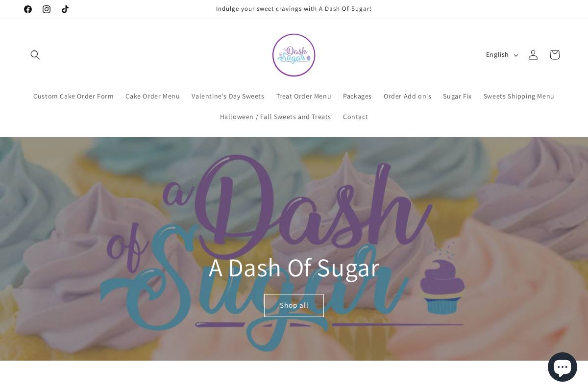Click the Shop all button

pyautogui.click(x=294, y=305)
